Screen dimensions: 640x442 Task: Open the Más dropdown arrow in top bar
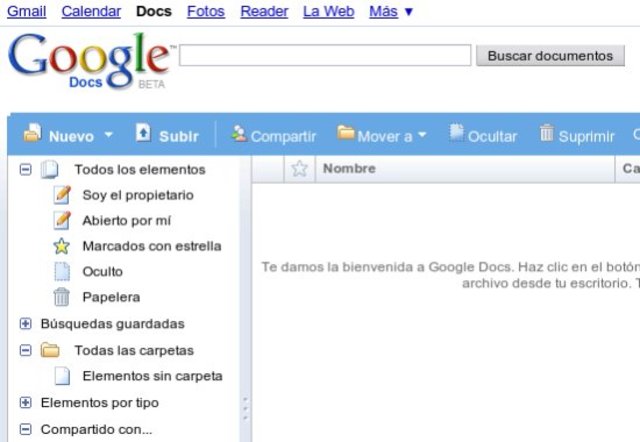[x=409, y=12]
